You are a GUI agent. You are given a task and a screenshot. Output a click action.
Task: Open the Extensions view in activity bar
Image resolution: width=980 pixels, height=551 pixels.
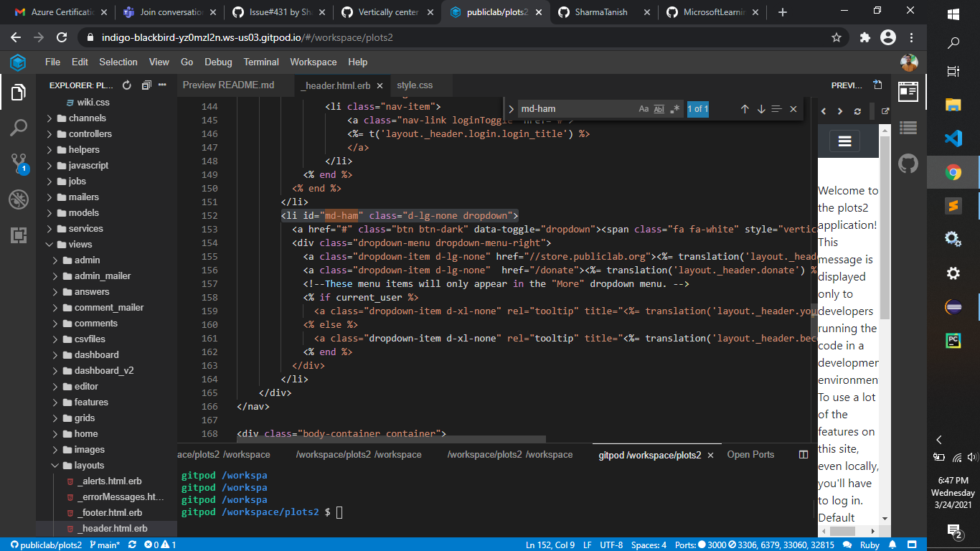pyautogui.click(x=18, y=235)
